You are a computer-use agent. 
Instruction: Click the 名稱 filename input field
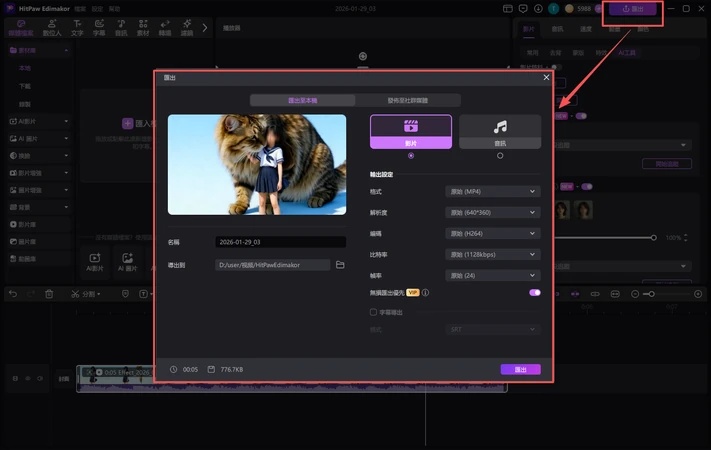point(280,242)
